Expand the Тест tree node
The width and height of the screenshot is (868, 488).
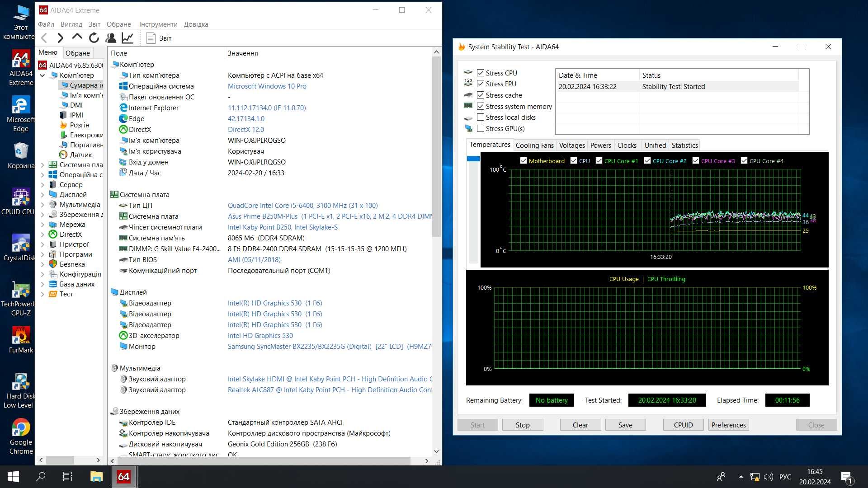tap(42, 294)
